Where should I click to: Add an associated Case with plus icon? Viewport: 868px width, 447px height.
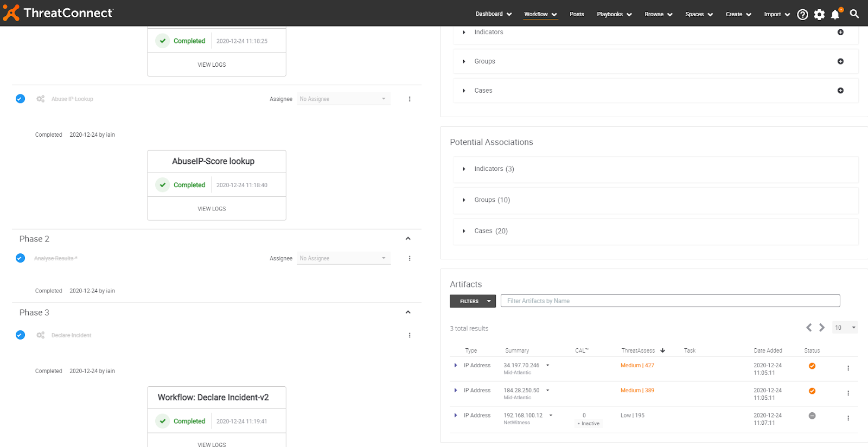(x=840, y=91)
